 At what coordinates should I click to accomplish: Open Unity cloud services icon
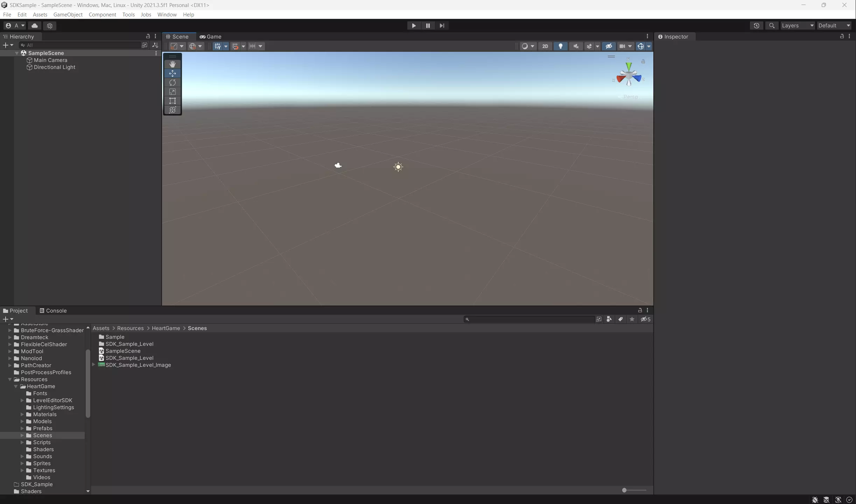[34, 26]
